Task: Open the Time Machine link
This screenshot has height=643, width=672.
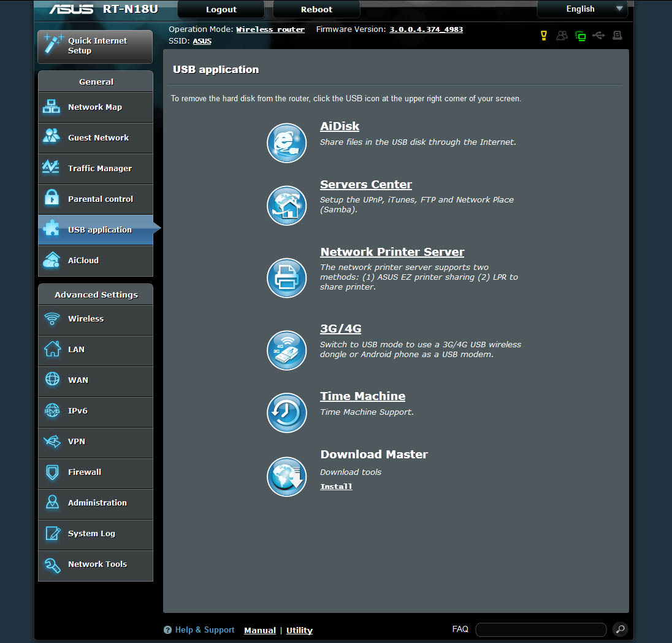Action: tap(362, 396)
